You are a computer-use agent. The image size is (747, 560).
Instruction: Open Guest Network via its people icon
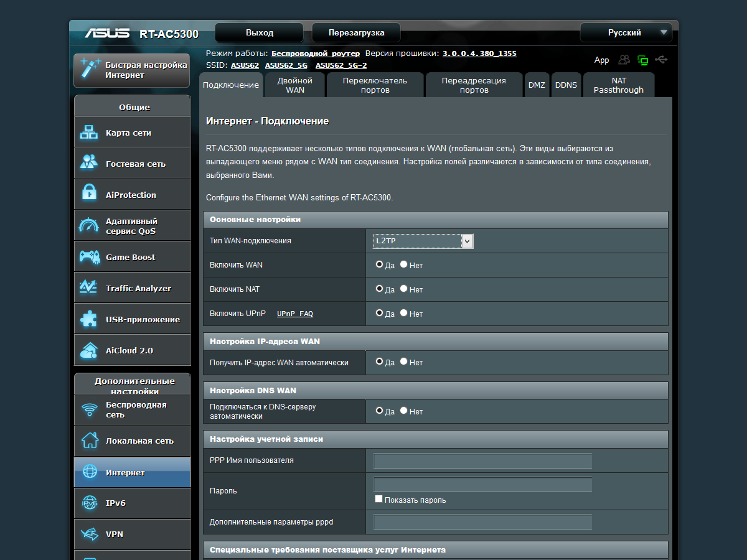(x=89, y=163)
